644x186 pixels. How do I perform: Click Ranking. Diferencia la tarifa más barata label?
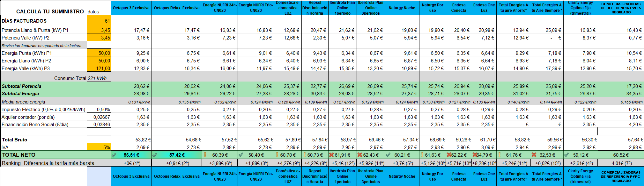[x=48, y=163]
